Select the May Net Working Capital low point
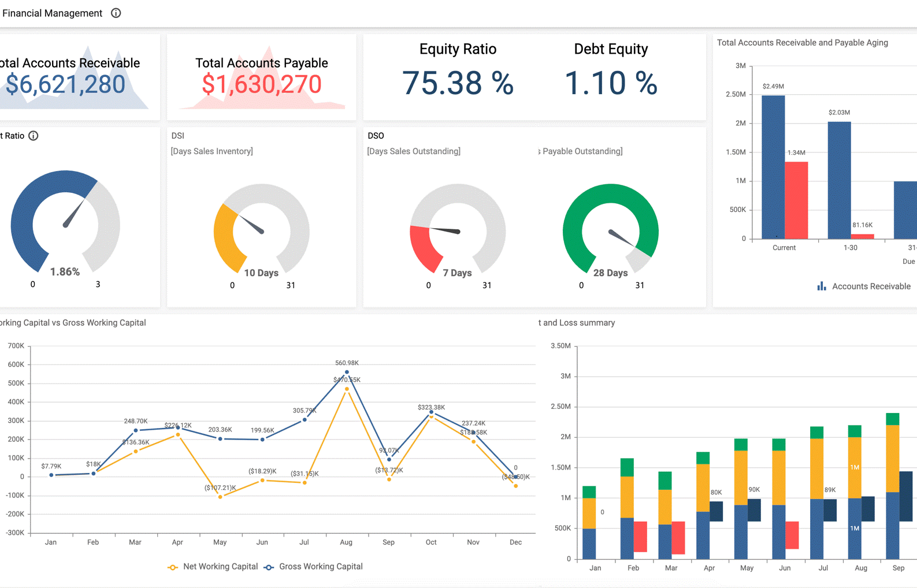This screenshot has width=917, height=588. pyautogui.click(x=220, y=497)
